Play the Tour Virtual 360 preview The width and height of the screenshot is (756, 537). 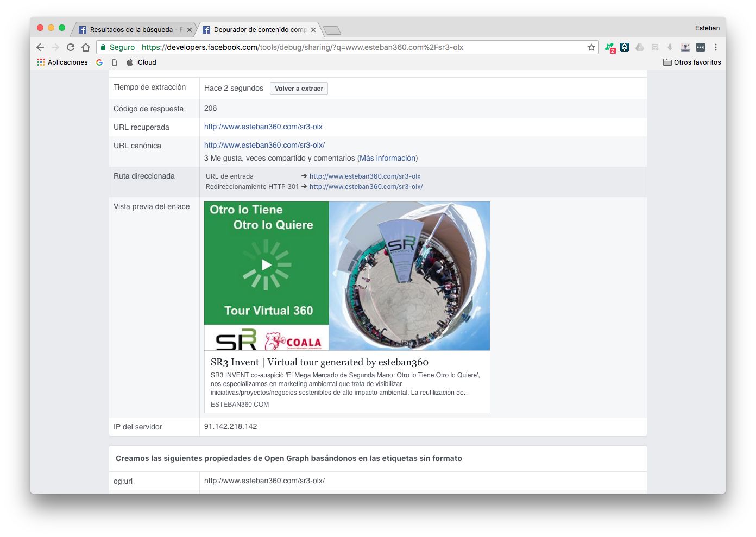tap(267, 265)
